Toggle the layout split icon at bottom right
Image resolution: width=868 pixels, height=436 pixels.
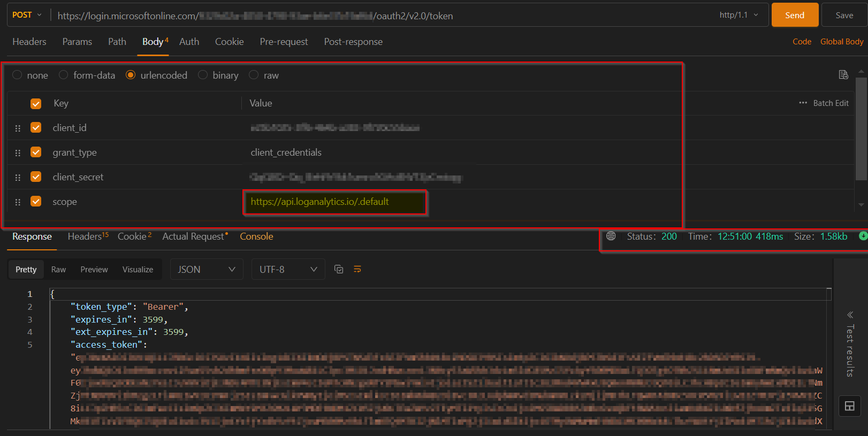tap(849, 406)
